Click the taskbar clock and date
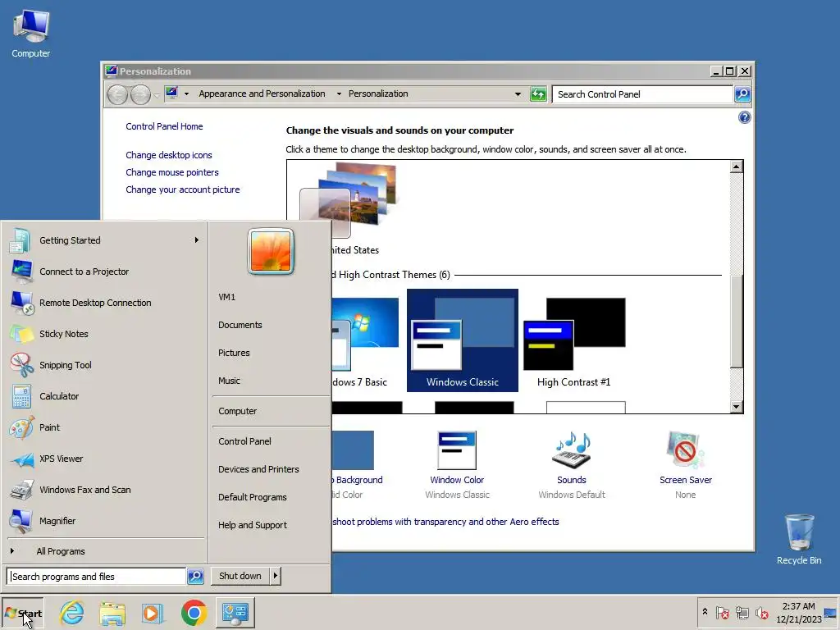This screenshot has width=840, height=630. click(798, 613)
